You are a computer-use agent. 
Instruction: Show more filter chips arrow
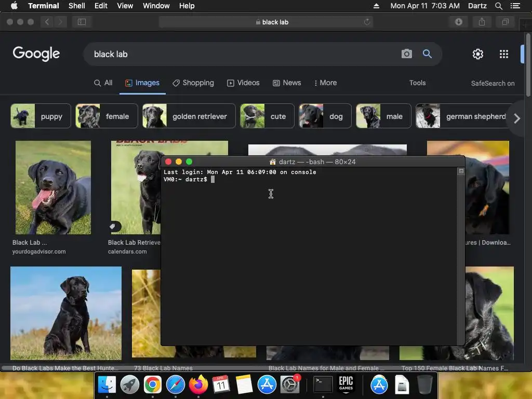click(x=517, y=118)
